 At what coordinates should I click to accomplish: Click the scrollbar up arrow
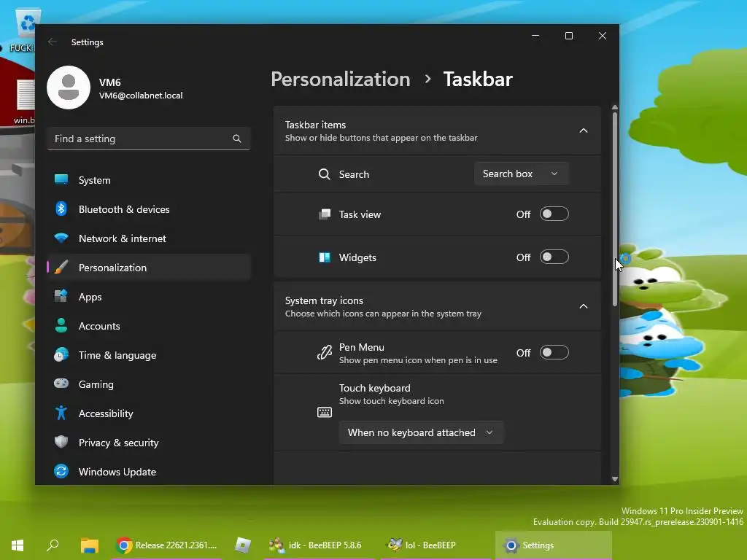coord(614,108)
